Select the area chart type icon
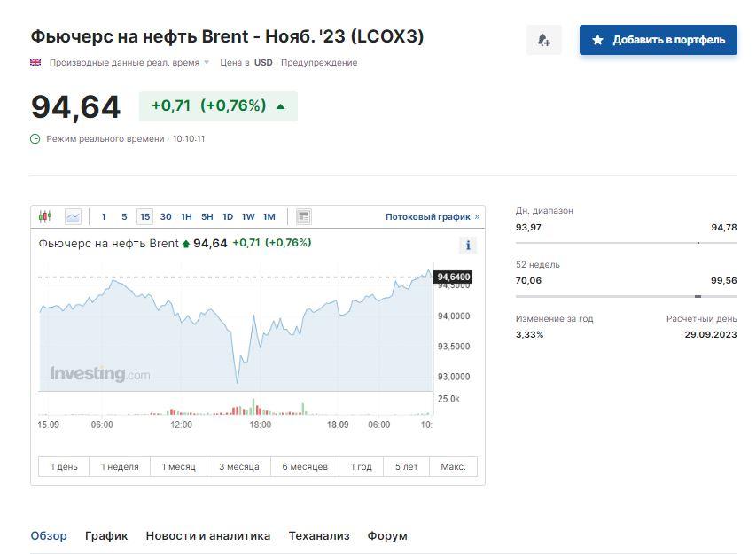This screenshot has width=756, height=554. (x=73, y=216)
